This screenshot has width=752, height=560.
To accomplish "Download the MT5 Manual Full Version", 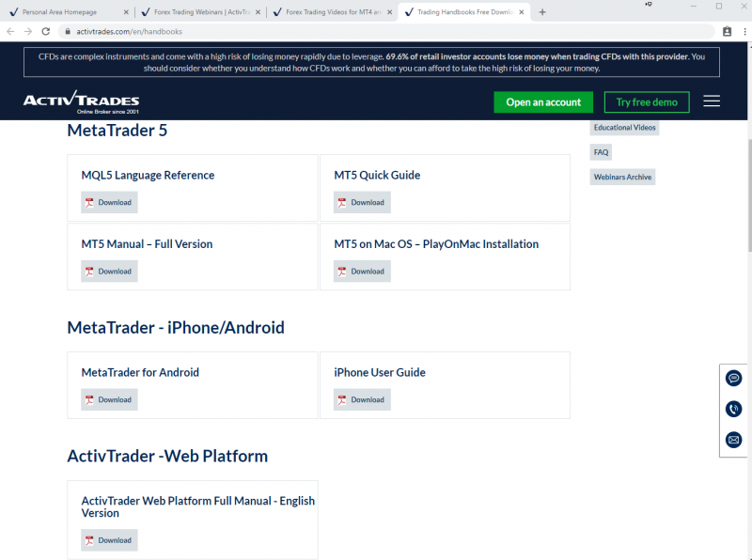I will (109, 272).
